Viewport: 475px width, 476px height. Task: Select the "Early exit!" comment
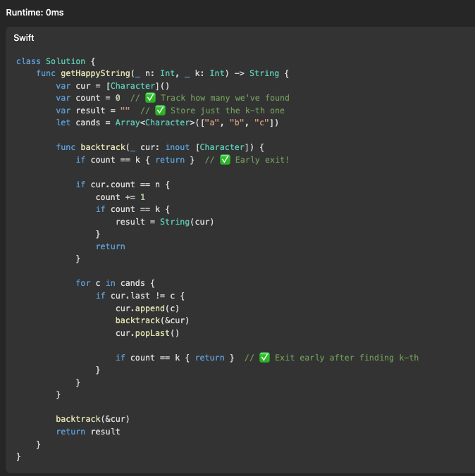pyautogui.click(x=262, y=160)
